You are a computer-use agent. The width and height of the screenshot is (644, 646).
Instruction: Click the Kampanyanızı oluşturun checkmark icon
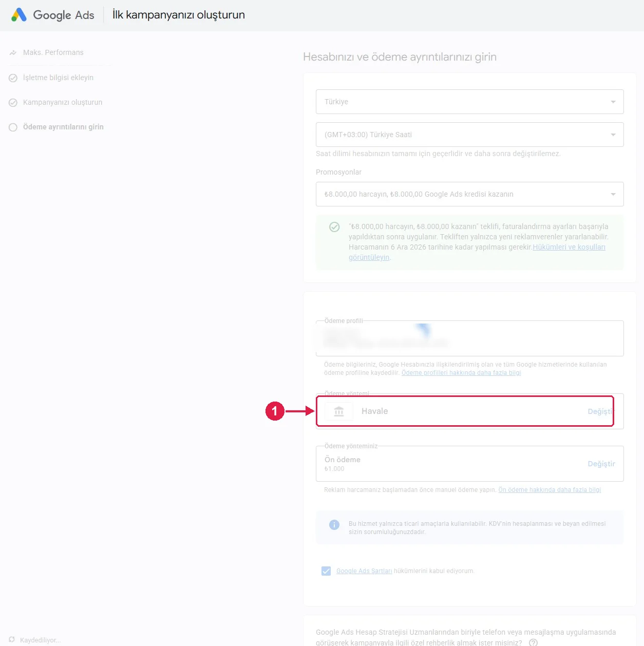[x=13, y=103]
